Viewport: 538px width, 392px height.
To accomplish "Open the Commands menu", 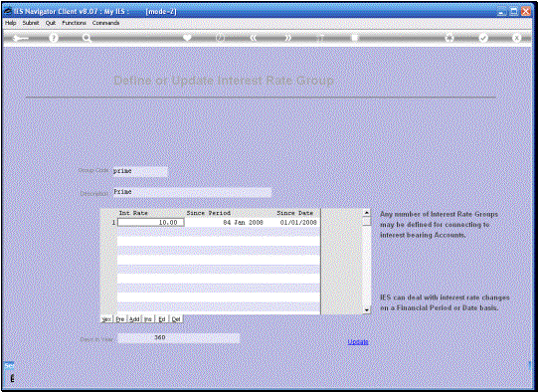I will (105, 23).
